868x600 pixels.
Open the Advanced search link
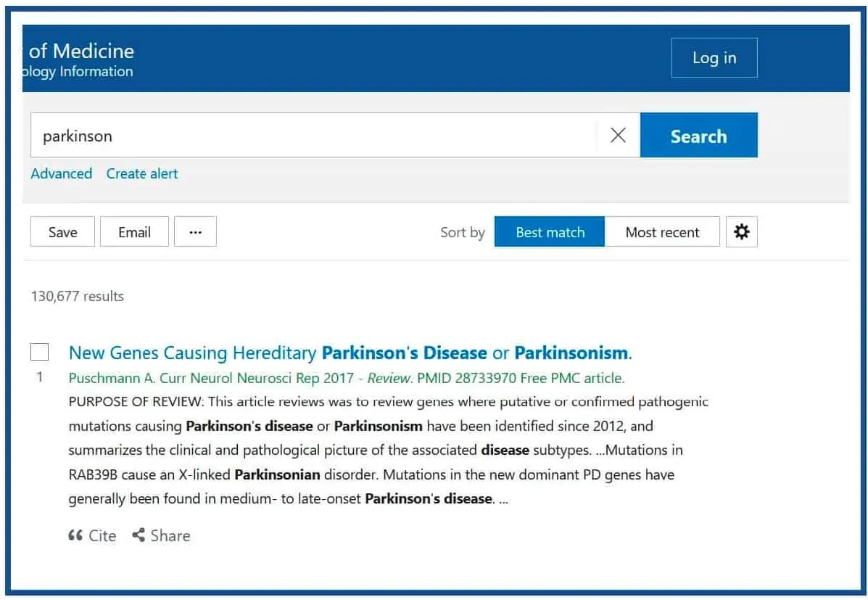(62, 173)
